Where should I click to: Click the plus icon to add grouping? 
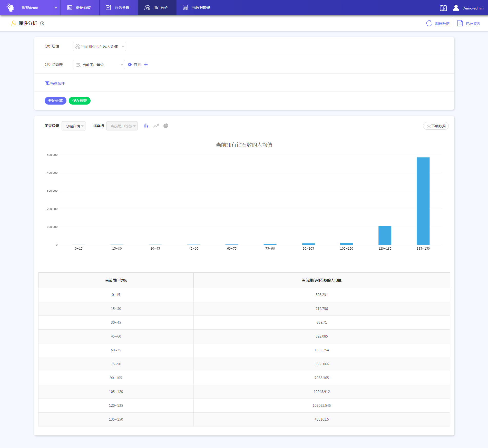146,64
